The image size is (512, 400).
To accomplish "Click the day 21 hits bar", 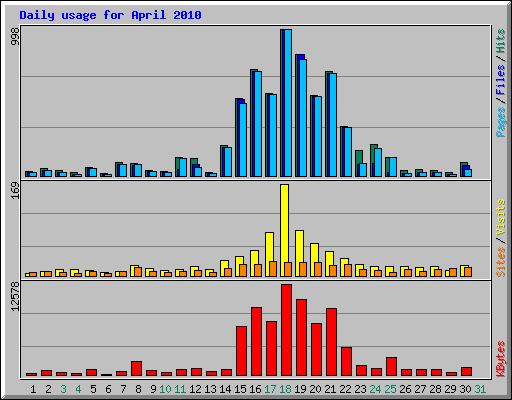I will pos(331,124).
